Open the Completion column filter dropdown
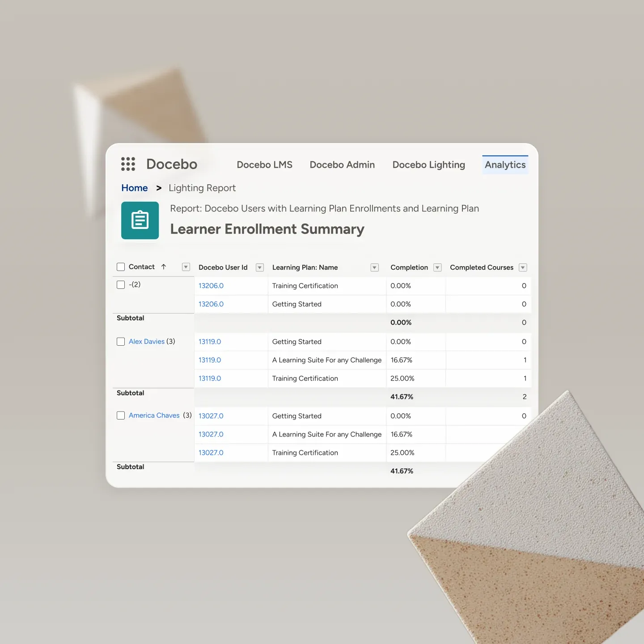This screenshot has width=644, height=644. pyautogui.click(x=437, y=267)
